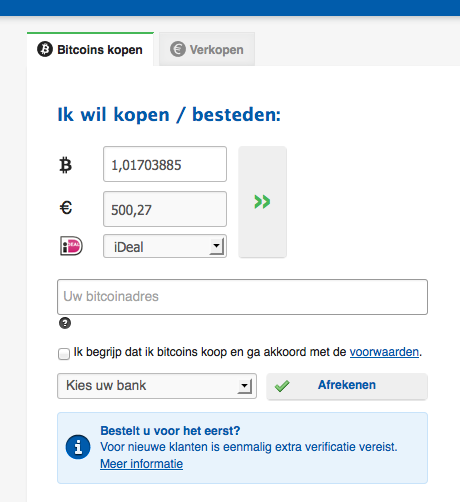Select the Bitcoins kopen tab

pyautogui.click(x=90, y=49)
